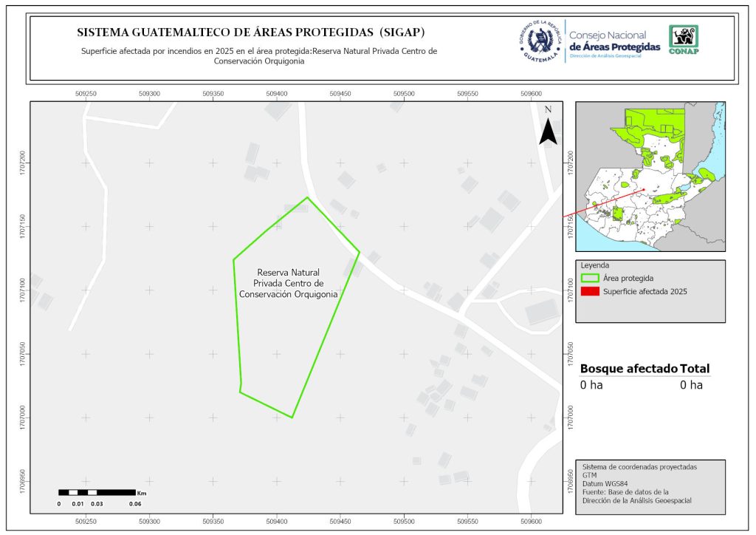
Task: Click the Área protegida legend label
Action: tap(628, 278)
